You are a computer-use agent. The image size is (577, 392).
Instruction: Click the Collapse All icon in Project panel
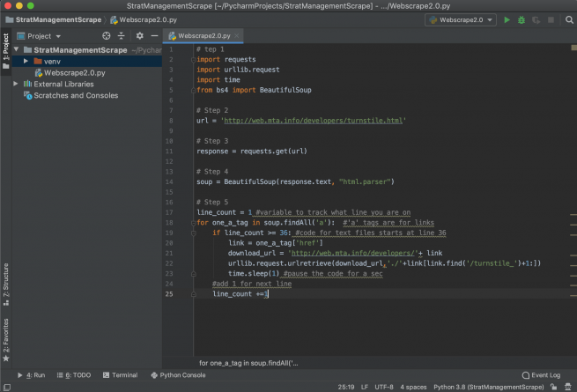coord(121,36)
